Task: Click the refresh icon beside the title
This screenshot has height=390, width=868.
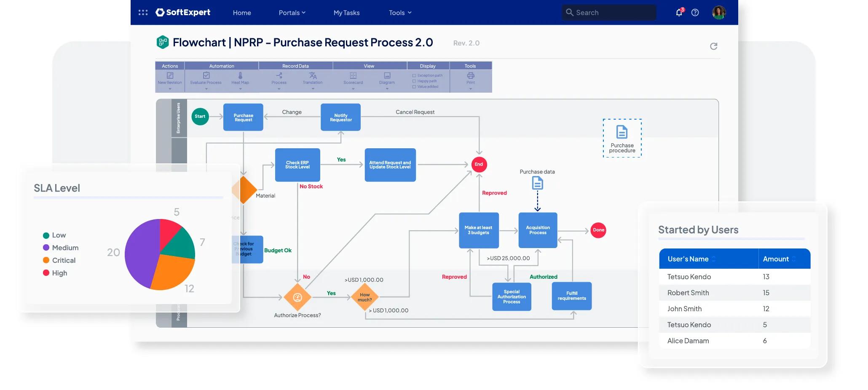Action: pyautogui.click(x=713, y=46)
